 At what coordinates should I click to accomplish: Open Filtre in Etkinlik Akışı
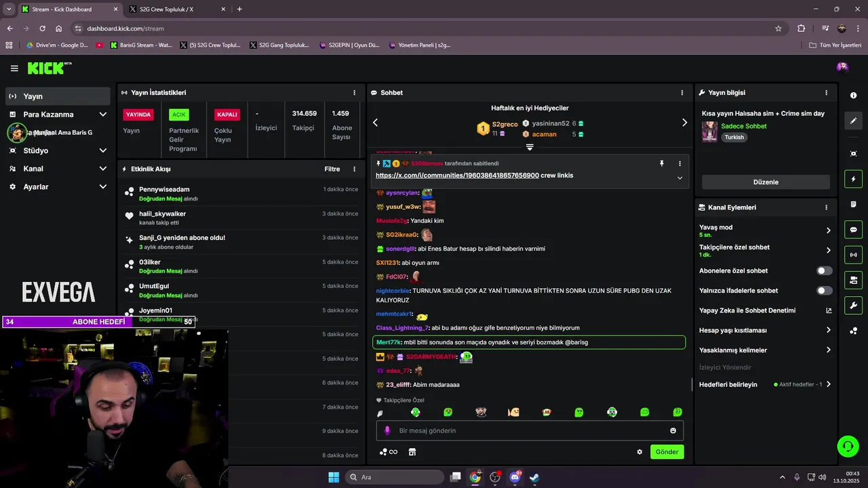point(332,169)
